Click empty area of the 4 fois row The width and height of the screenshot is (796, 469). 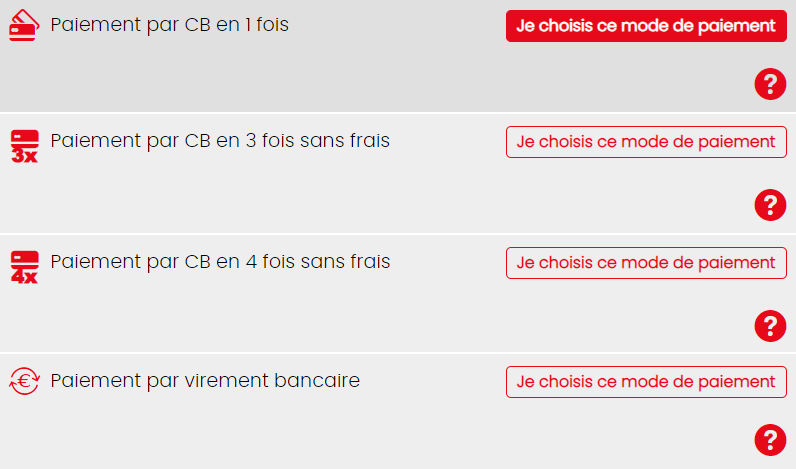coord(355,317)
